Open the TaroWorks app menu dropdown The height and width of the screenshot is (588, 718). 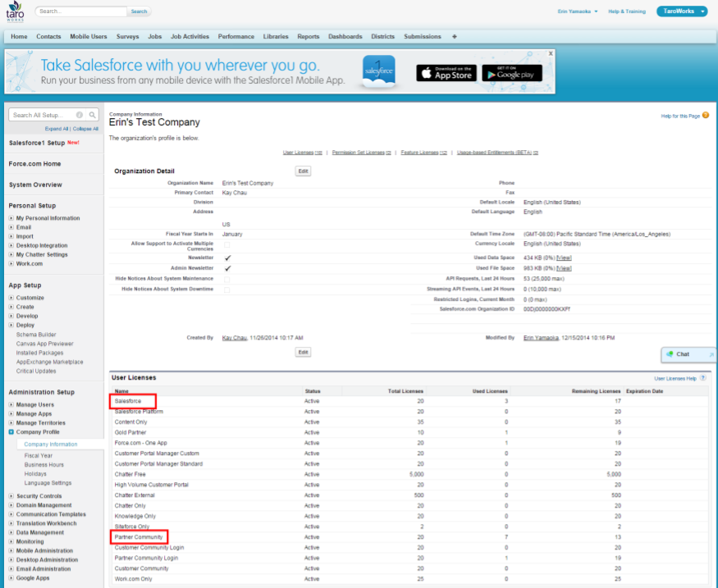tap(682, 11)
